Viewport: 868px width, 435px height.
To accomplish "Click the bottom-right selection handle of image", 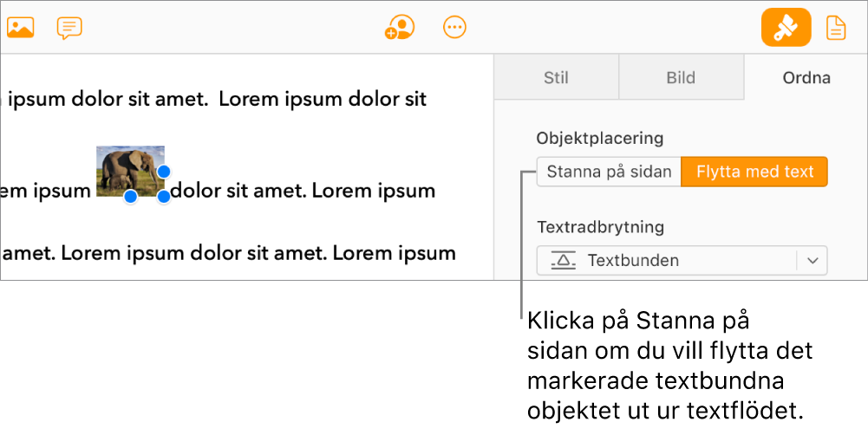I will click(163, 197).
